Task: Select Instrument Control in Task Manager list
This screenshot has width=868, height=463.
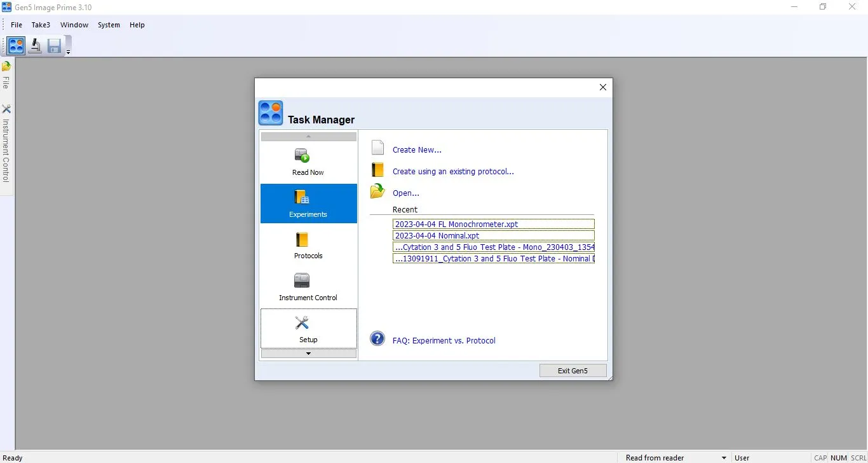Action: [308, 287]
